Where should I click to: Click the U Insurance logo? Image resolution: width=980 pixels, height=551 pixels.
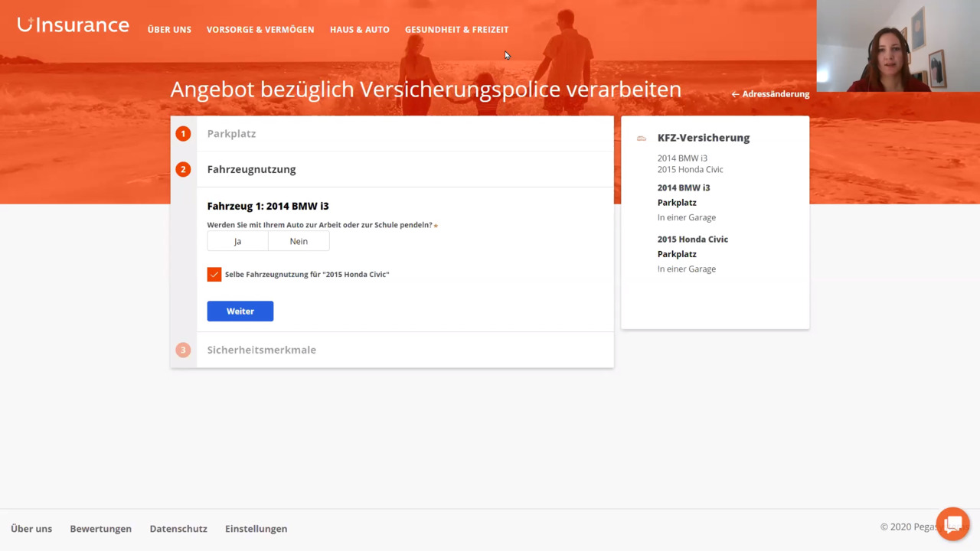tap(73, 25)
